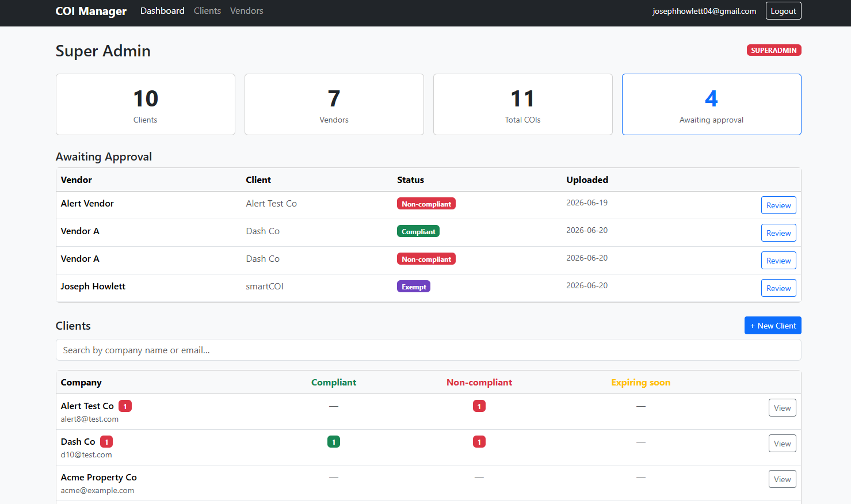Open the COI Manager brand link
Image resolution: width=851 pixels, height=504 pixels.
(x=91, y=11)
